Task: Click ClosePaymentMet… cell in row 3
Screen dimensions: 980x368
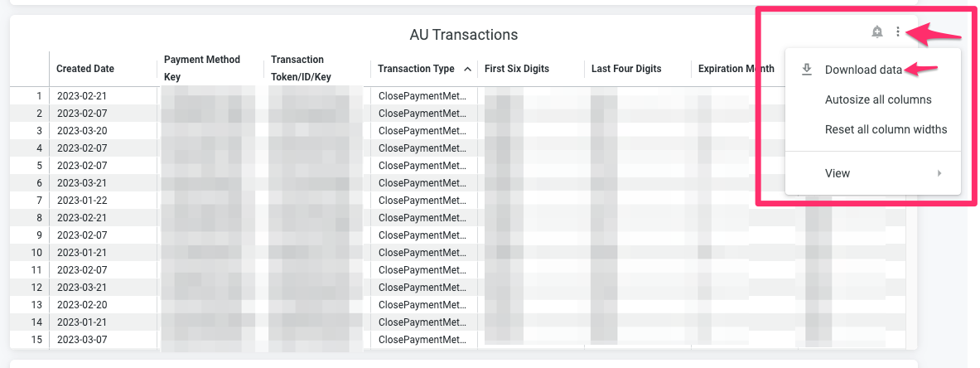Action: click(x=423, y=131)
